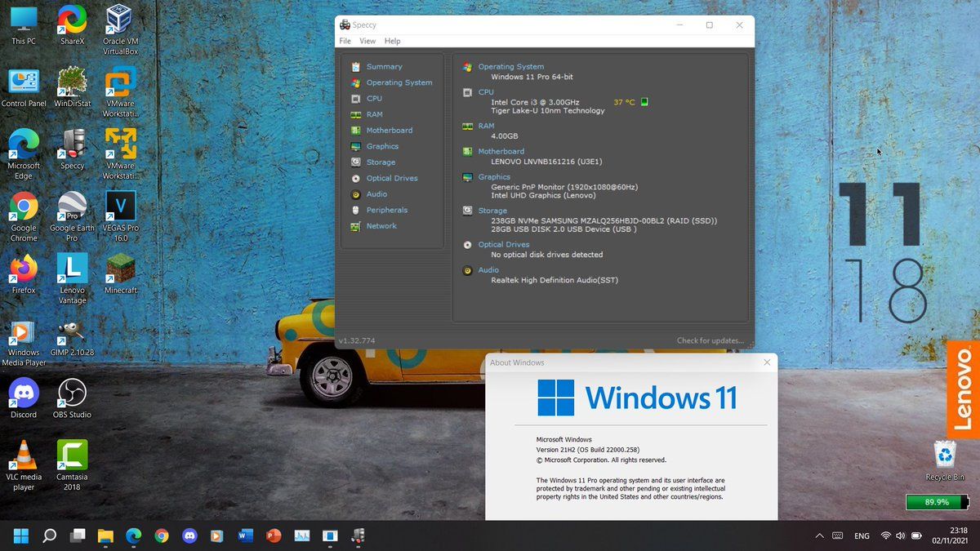Open the clock and date flyout
This screenshot has height=551, width=980.
[x=949, y=535]
